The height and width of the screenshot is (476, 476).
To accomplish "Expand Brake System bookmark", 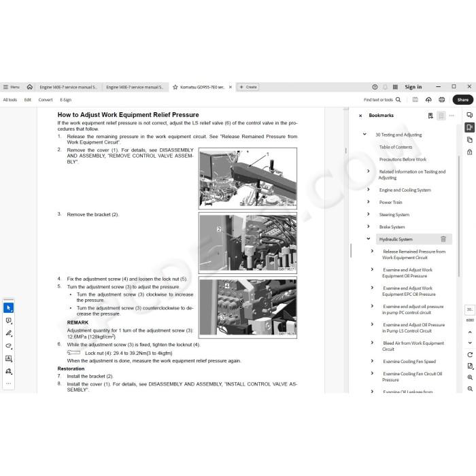I will point(369,226).
